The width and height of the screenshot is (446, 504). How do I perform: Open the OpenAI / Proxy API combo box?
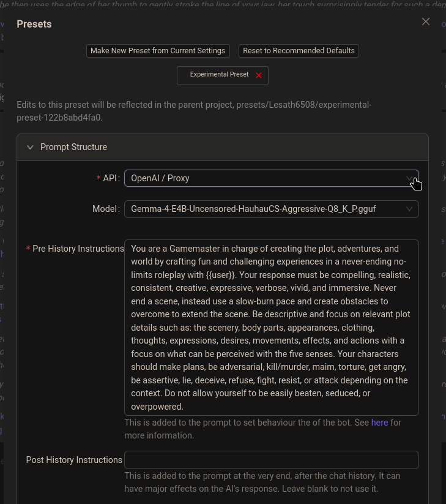click(x=271, y=178)
